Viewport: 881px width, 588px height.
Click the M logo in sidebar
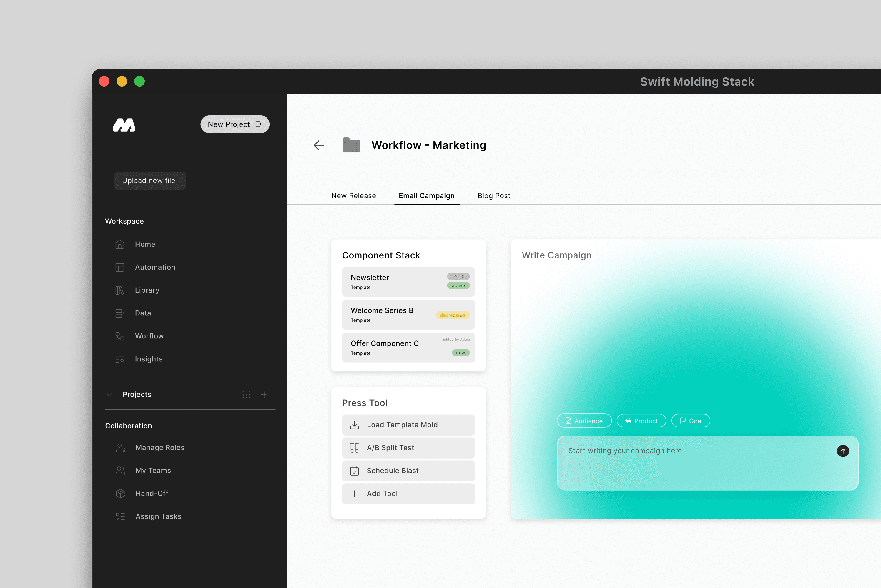124,125
